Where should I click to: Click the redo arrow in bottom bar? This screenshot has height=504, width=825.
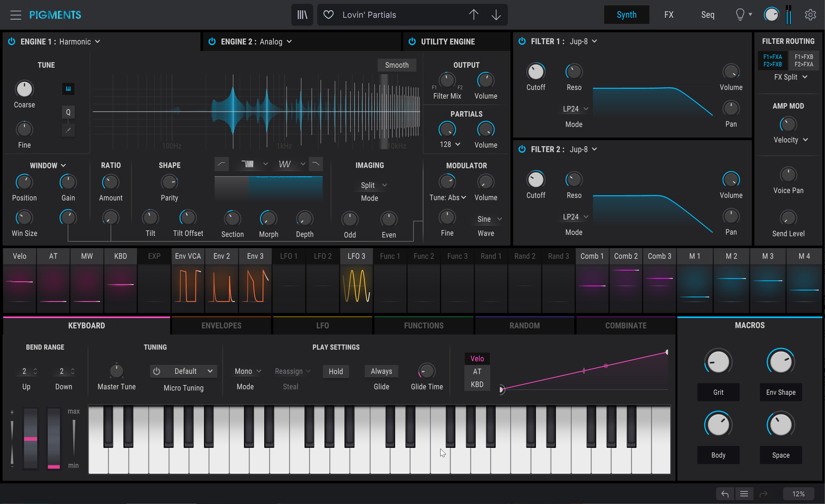[763, 494]
